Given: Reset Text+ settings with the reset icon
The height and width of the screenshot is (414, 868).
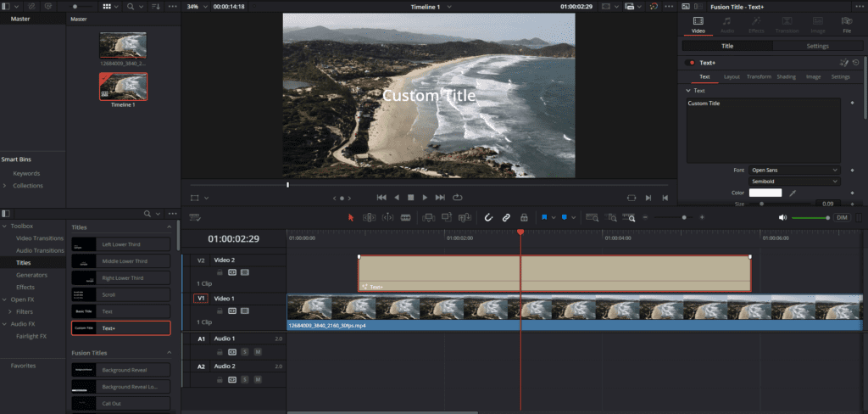Looking at the screenshot, I should click(855, 63).
